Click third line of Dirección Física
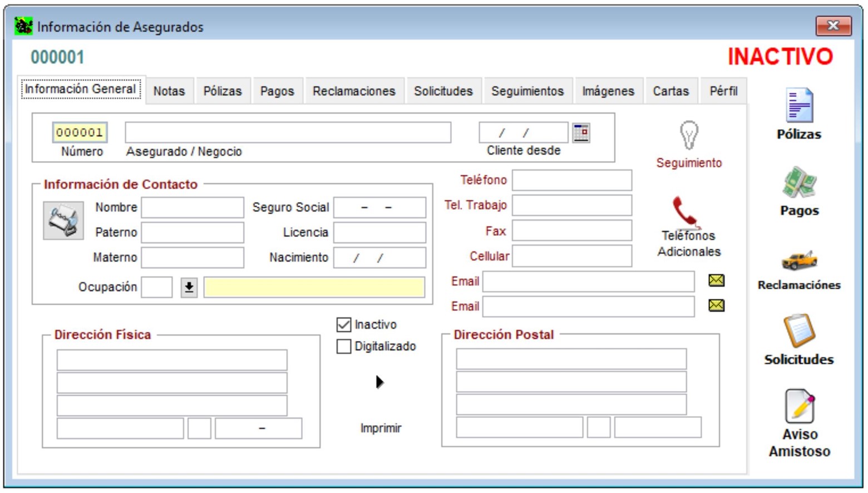Image resolution: width=868 pixels, height=493 pixels. pyautogui.click(x=172, y=406)
